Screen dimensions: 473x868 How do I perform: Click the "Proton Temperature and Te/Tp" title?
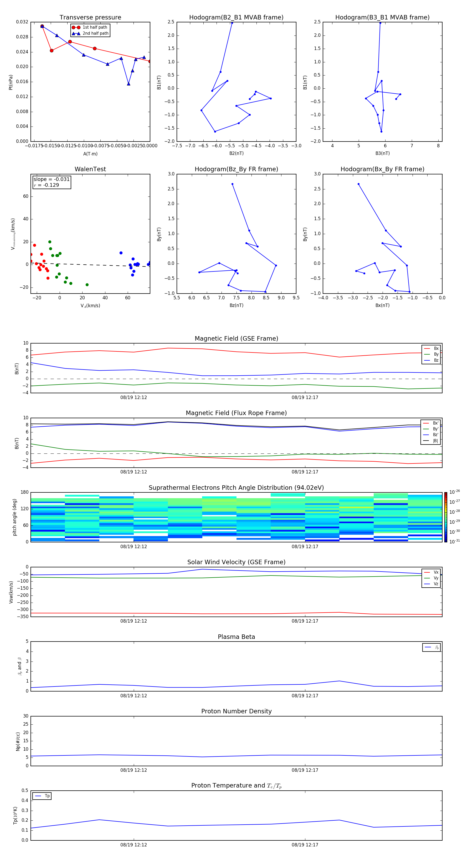click(236, 786)
